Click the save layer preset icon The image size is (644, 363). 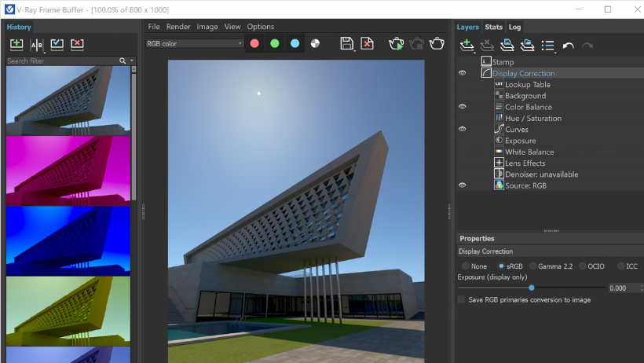[x=507, y=46]
